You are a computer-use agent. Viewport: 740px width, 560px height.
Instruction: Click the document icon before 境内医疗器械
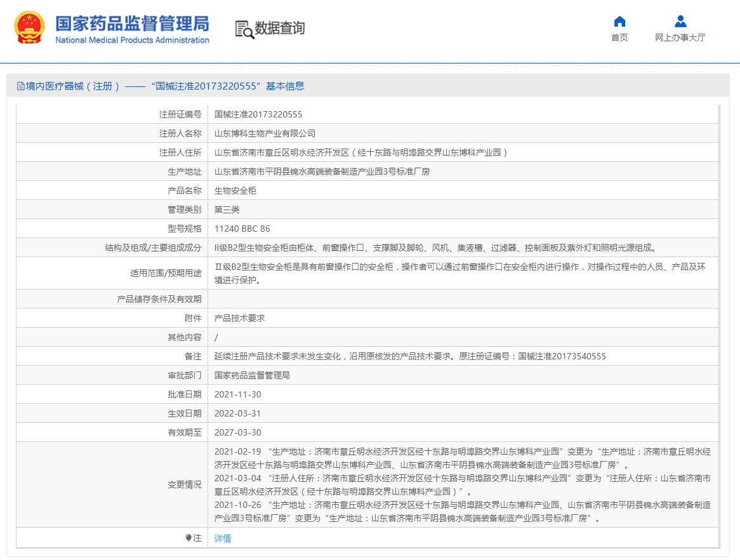[21, 86]
